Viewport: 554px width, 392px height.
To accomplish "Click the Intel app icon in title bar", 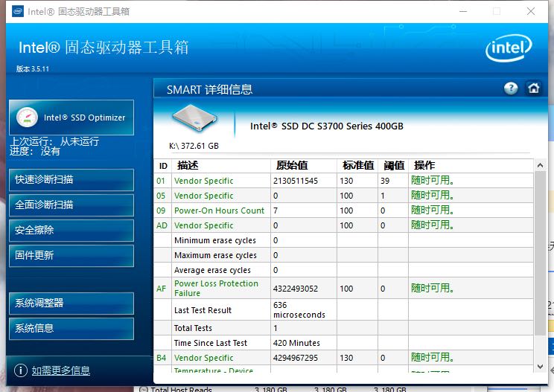I will (x=18, y=11).
